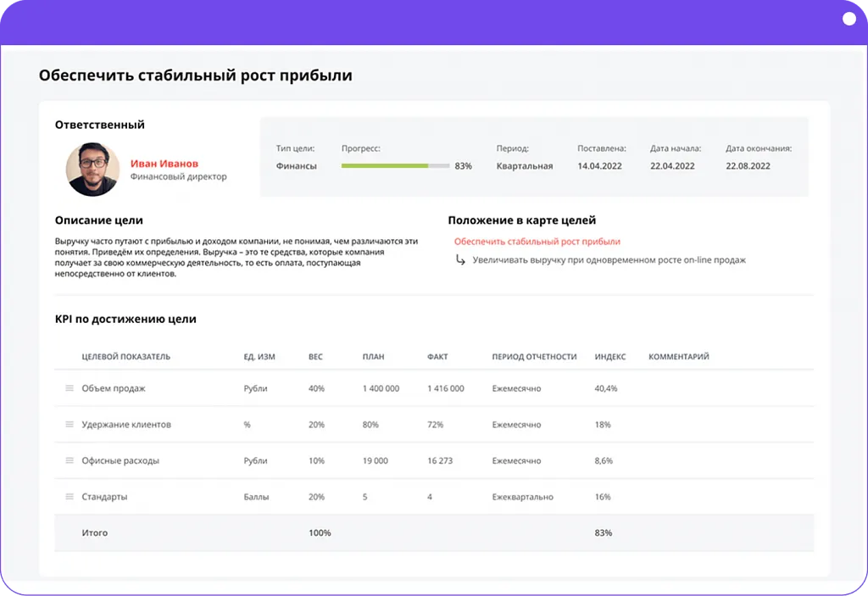
Task: Click the Индекс column header
Action: (x=610, y=357)
